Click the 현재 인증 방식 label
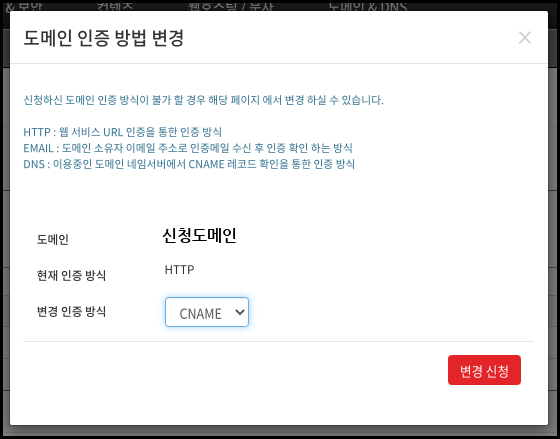The image size is (560, 439). click(71, 275)
